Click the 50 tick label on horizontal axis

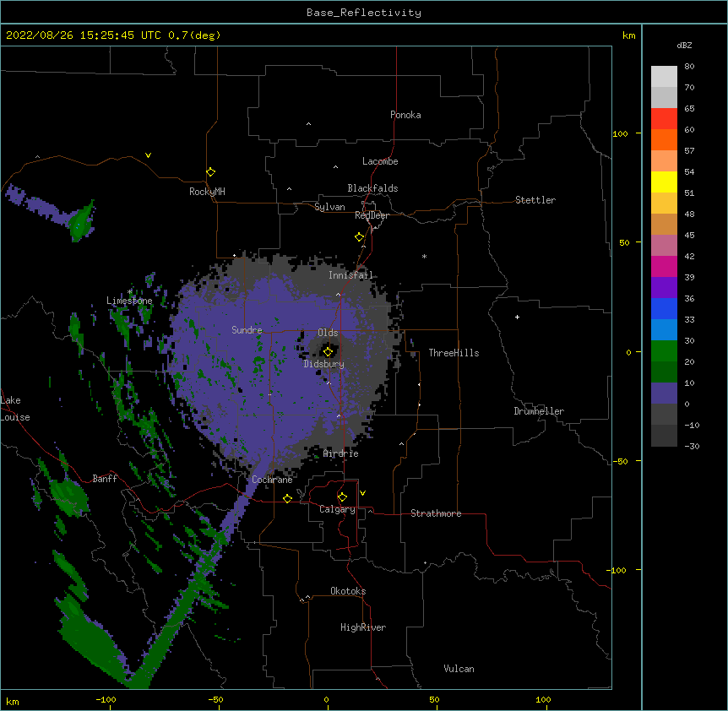(434, 699)
